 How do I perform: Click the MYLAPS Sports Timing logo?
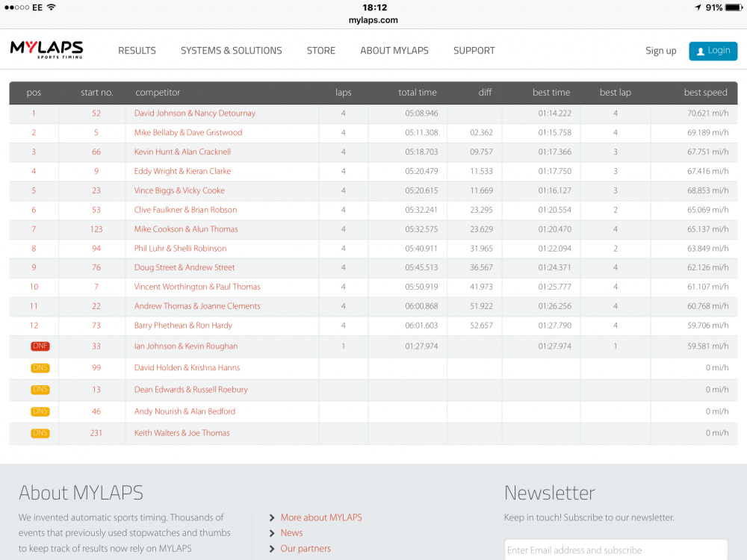[46, 50]
